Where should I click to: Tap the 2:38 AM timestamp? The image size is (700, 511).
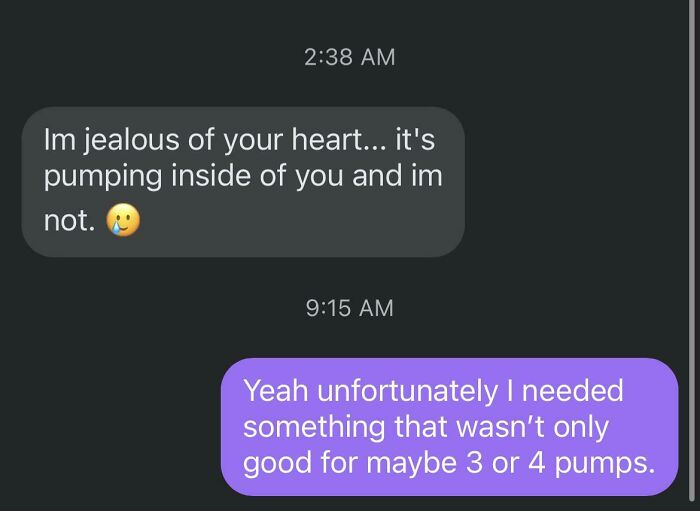click(x=349, y=57)
